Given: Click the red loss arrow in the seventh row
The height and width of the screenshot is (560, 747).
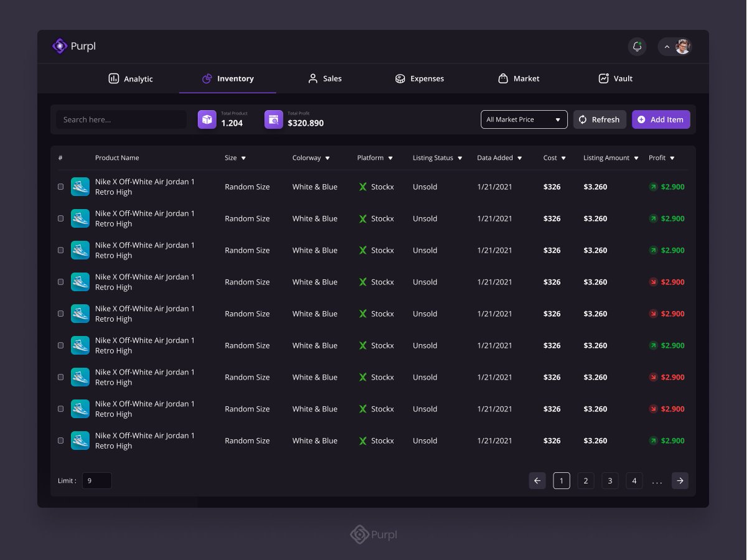Looking at the screenshot, I should click(653, 377).
